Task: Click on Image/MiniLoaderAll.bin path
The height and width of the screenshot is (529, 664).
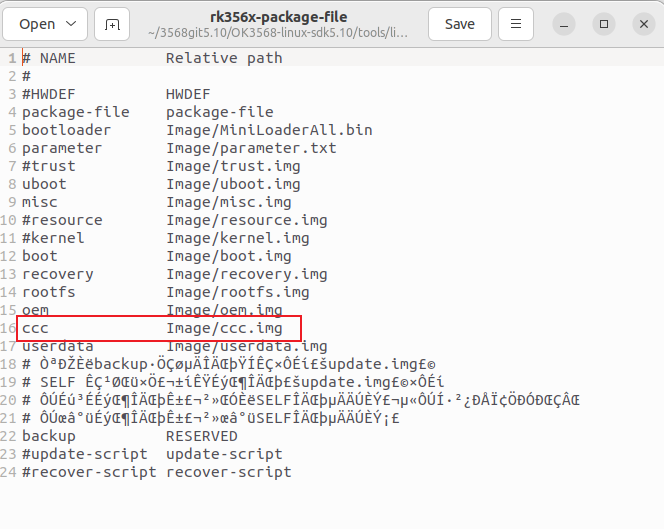Action: 269,130
